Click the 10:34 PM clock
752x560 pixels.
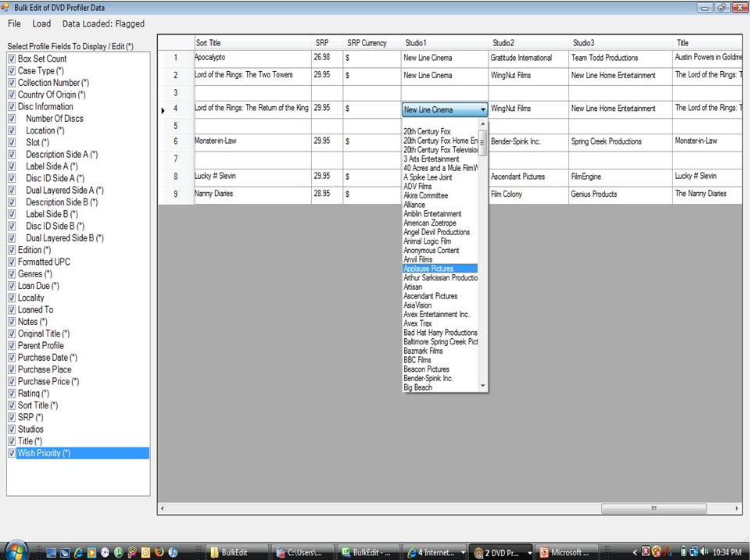tap(726, 552)
